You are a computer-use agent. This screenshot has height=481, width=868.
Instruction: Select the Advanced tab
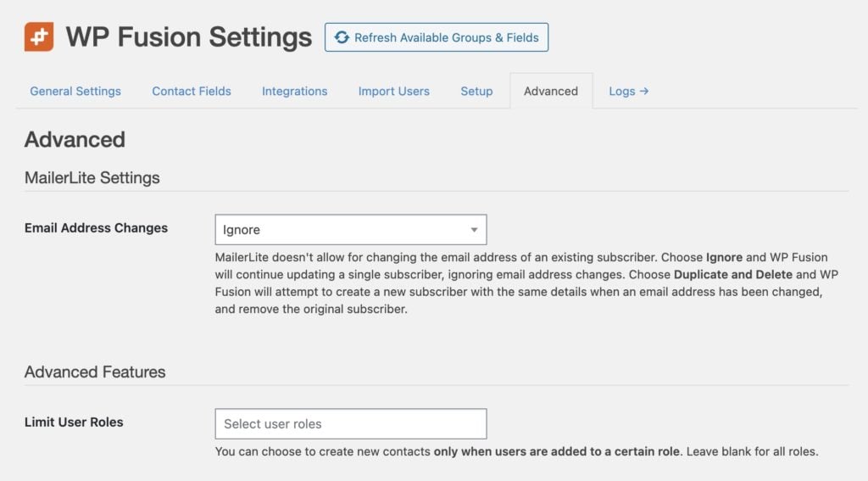pos(551,91)
